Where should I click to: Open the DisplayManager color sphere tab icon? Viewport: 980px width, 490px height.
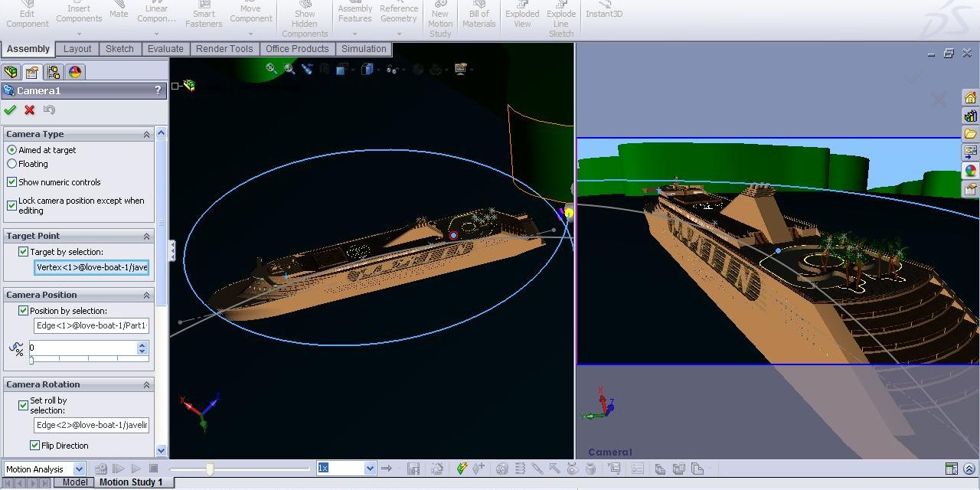(x=75, y=72)
